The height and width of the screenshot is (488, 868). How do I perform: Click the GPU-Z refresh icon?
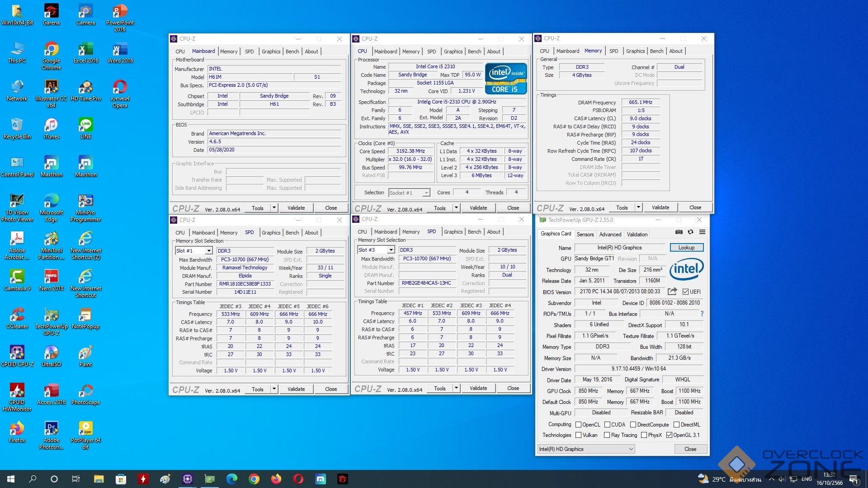690,232
